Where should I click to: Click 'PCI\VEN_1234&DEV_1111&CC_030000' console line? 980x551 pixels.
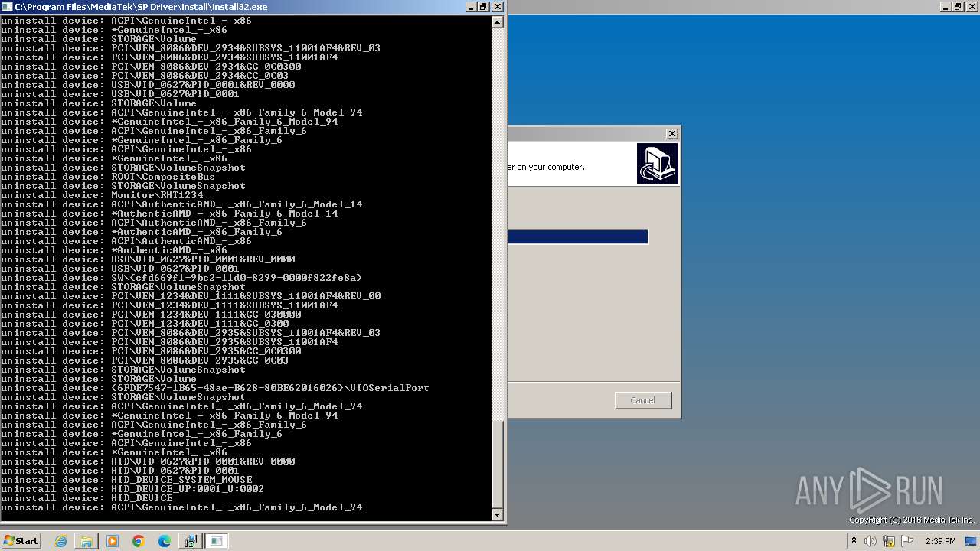(151, 315)
